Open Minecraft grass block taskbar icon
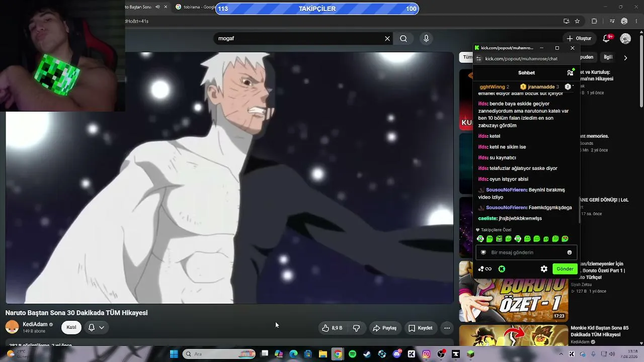 [x=470, y=354]
